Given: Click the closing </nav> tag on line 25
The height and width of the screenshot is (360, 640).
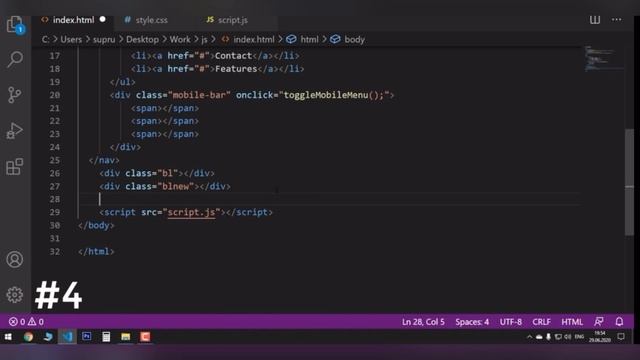Looking at the screenshot, I should pos(104,160).
